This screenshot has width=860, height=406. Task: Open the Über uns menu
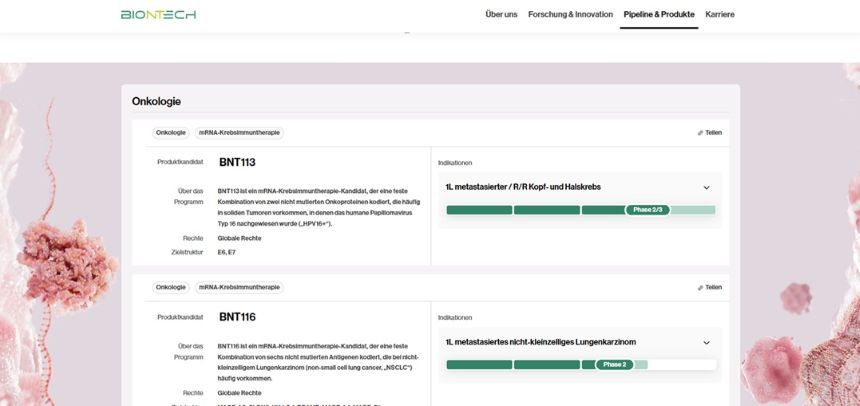point(501,15)
